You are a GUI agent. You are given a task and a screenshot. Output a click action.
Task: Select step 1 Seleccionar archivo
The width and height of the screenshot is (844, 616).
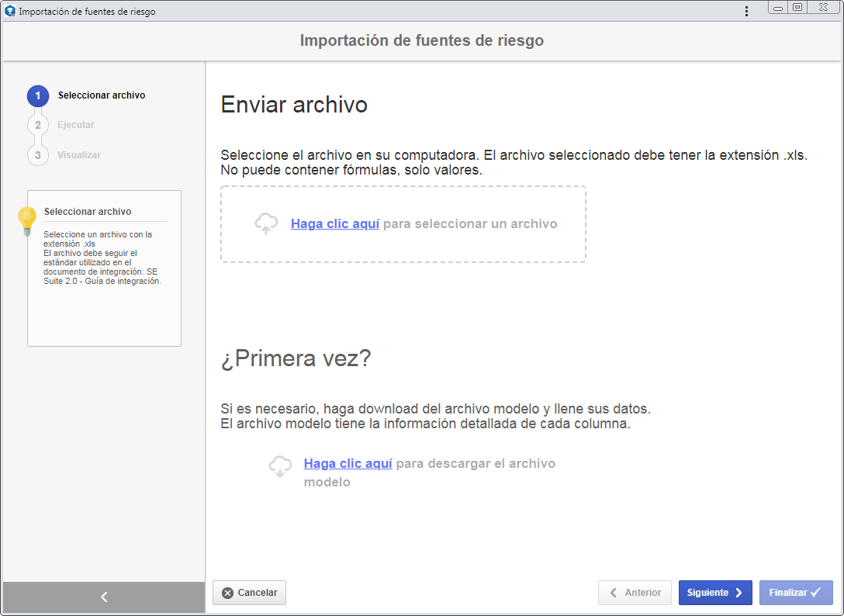click(86, 96)
